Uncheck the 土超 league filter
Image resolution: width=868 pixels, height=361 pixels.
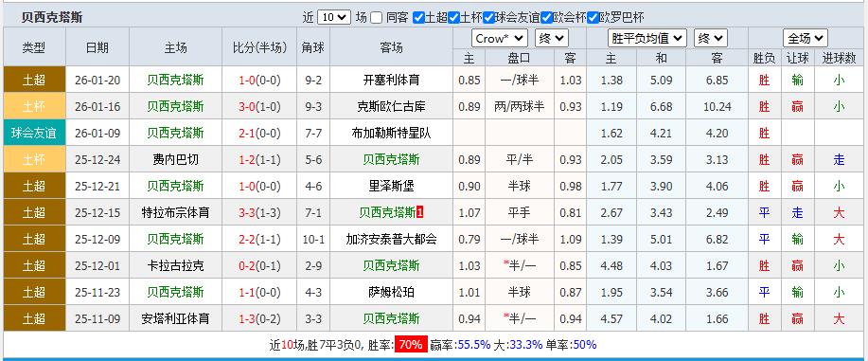[x=419, y=18]
